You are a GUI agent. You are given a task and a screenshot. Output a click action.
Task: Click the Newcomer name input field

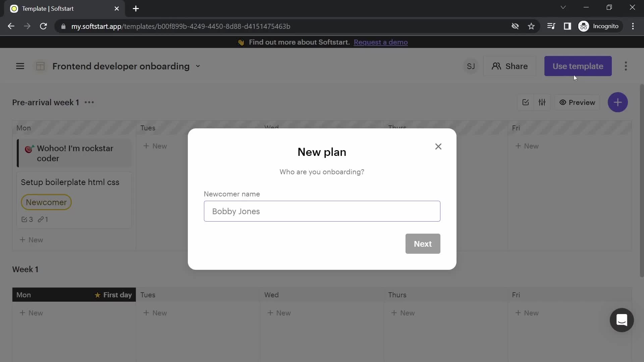click(x=322, y=211)
